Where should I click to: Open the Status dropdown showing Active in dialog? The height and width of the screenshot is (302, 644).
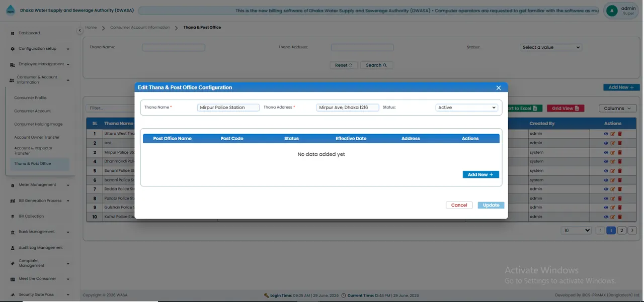tap(466, 108)
